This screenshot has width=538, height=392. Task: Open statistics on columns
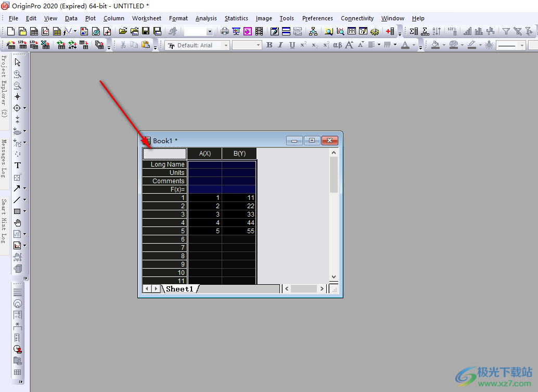coord(414,32)
